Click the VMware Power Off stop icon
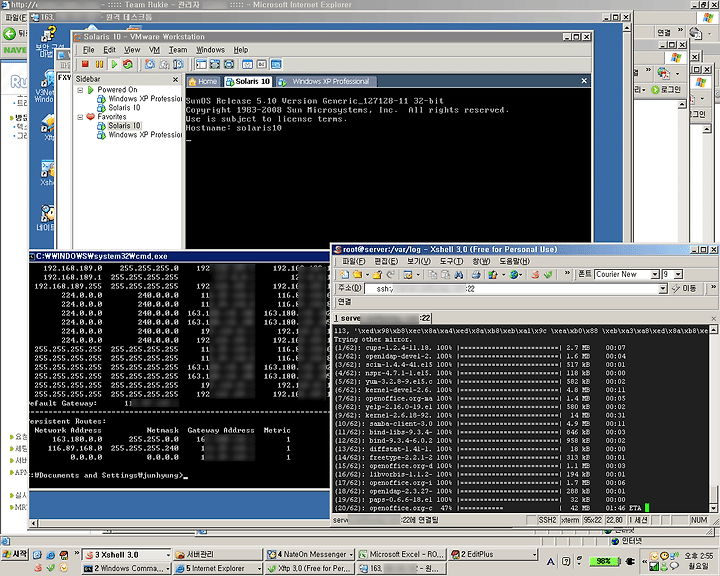 (85, 64)
